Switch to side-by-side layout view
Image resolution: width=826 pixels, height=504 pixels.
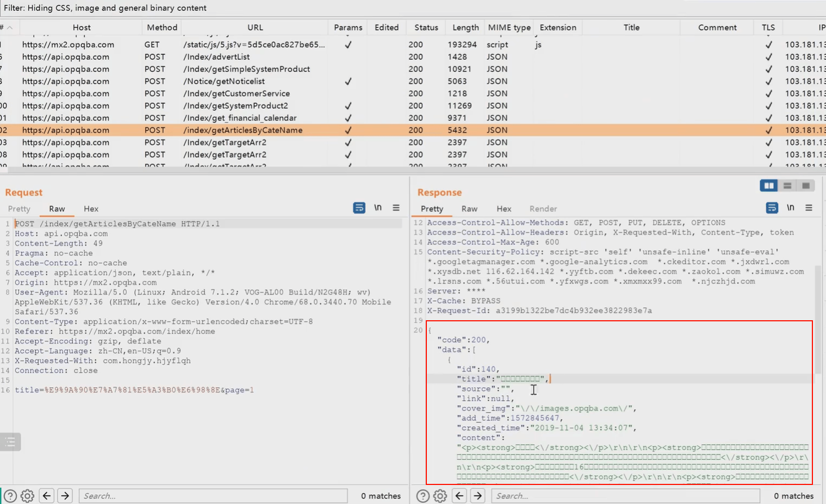[769, 186]
